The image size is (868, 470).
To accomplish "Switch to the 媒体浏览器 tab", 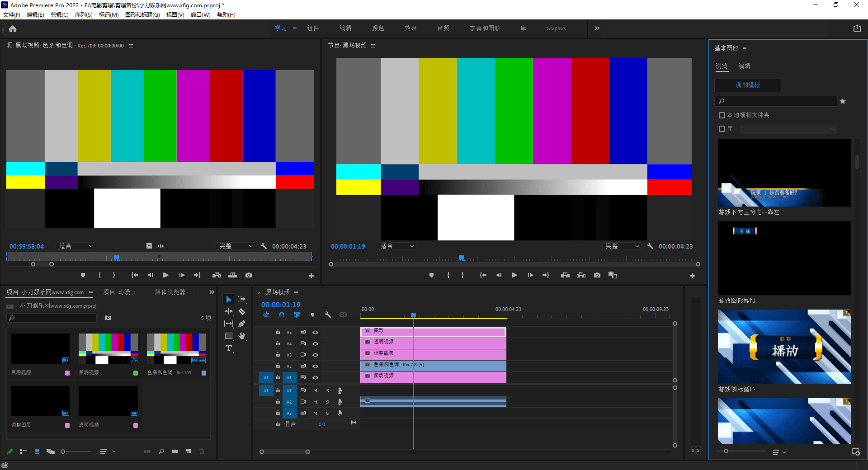I will pyautogui.click(x=170, y=291).
